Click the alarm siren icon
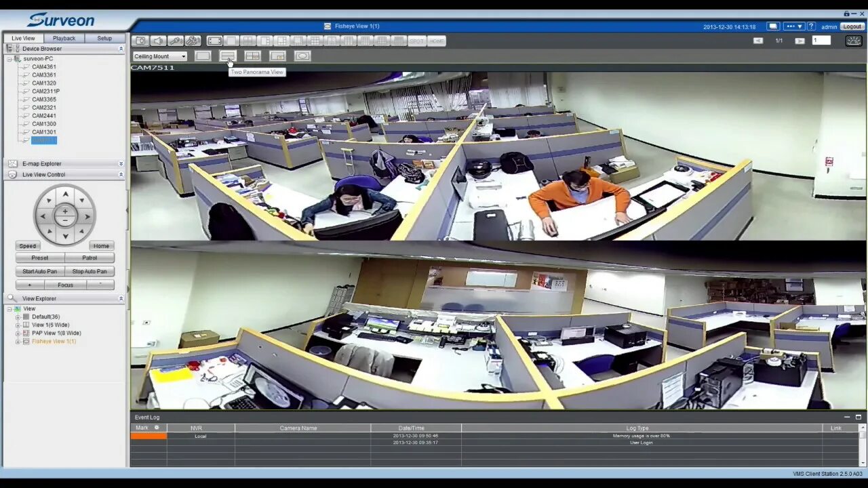This screenshot has height=488, width=868. pos(854,41)
